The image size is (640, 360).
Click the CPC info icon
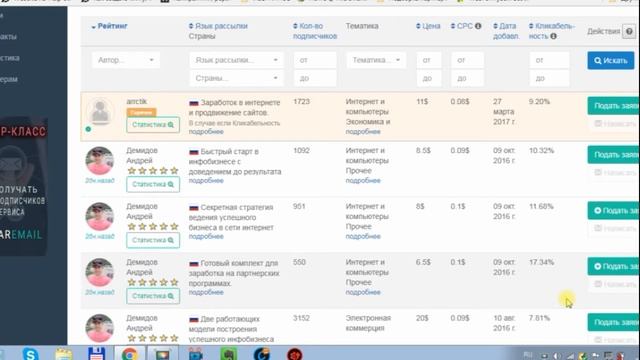[x=478, y=26]
